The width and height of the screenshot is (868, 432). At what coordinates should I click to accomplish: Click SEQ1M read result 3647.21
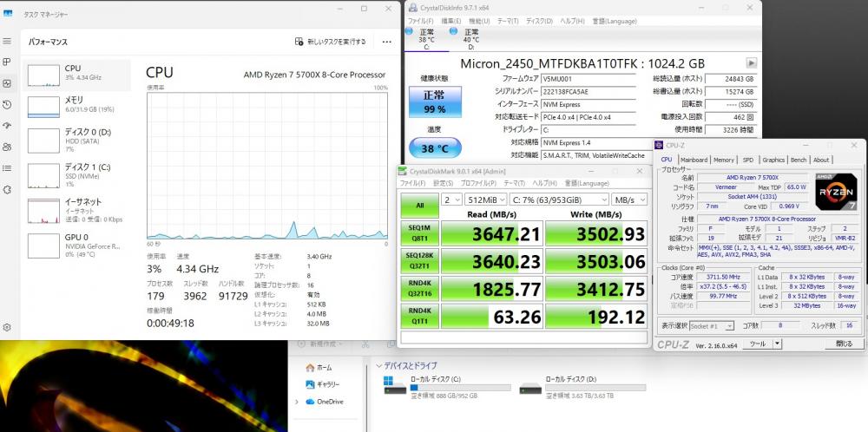coord(491,233)
